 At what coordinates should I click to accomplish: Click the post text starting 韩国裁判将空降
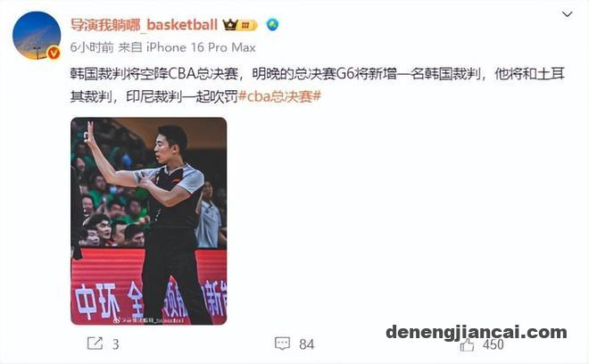click(x=318, y=86)
